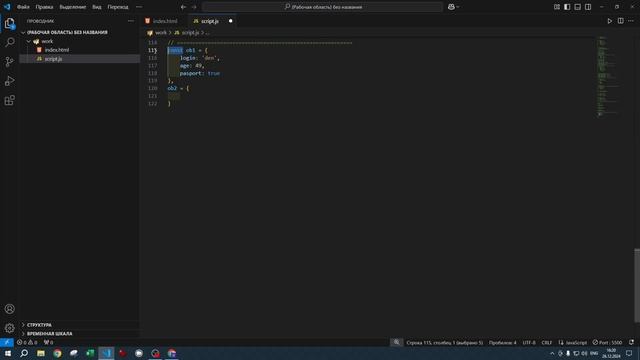This screenshot has height=360, width=640.
Task: Toggle the Secondary Side Bar
Action: (588, 7)
